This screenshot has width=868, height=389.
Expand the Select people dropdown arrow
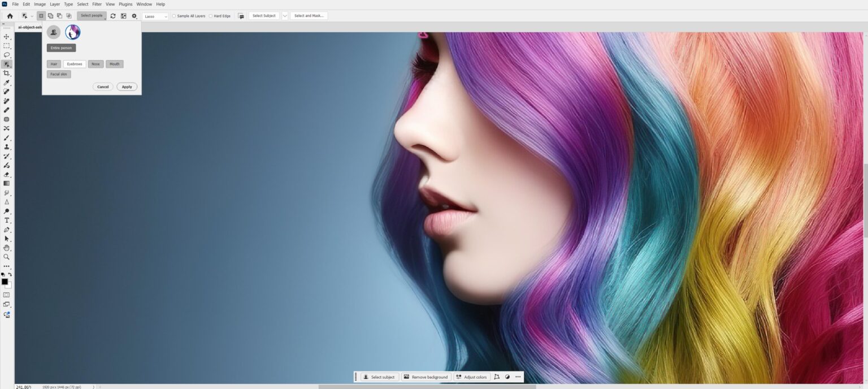(106, 18)
